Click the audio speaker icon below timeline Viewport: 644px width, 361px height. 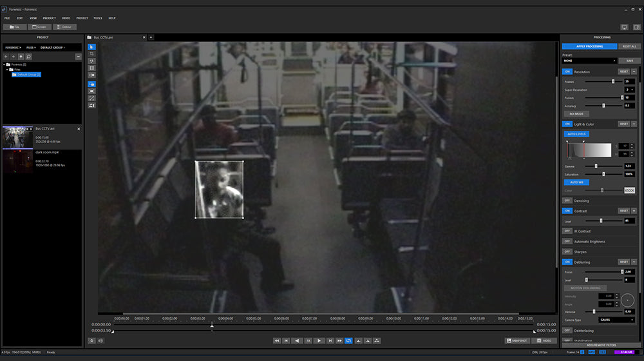100,340
